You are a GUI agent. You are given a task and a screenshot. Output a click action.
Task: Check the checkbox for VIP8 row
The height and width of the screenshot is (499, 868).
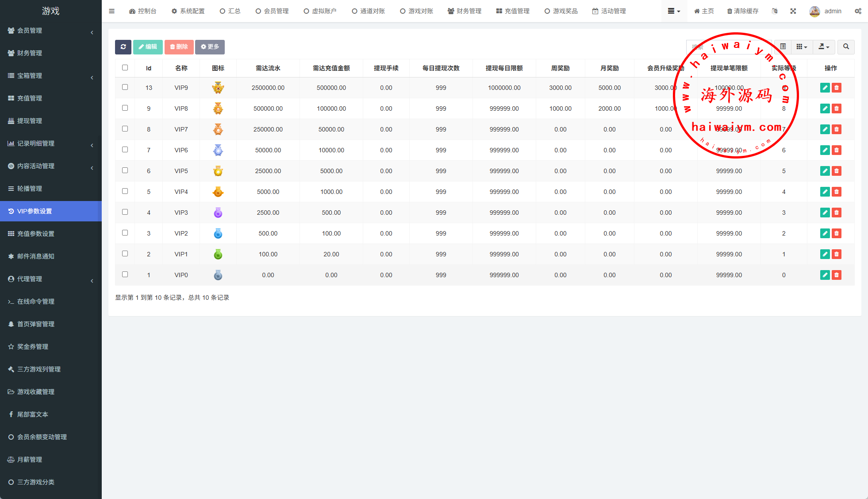(125, 108)
